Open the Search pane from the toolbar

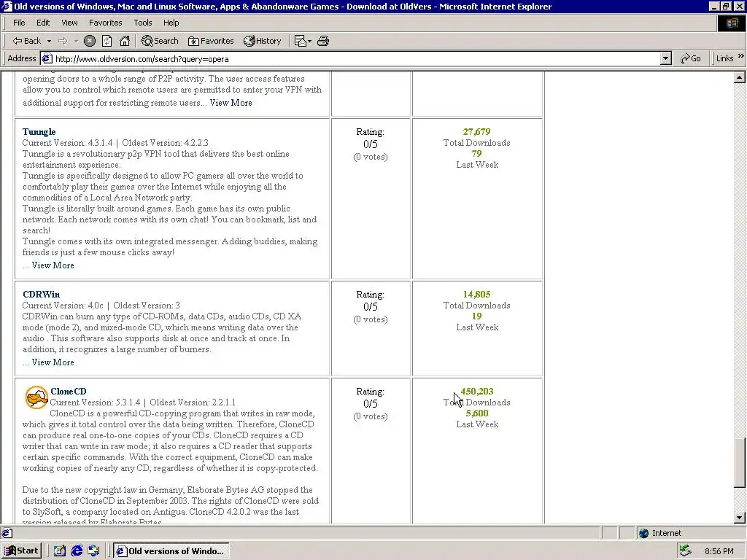point(160,41)
